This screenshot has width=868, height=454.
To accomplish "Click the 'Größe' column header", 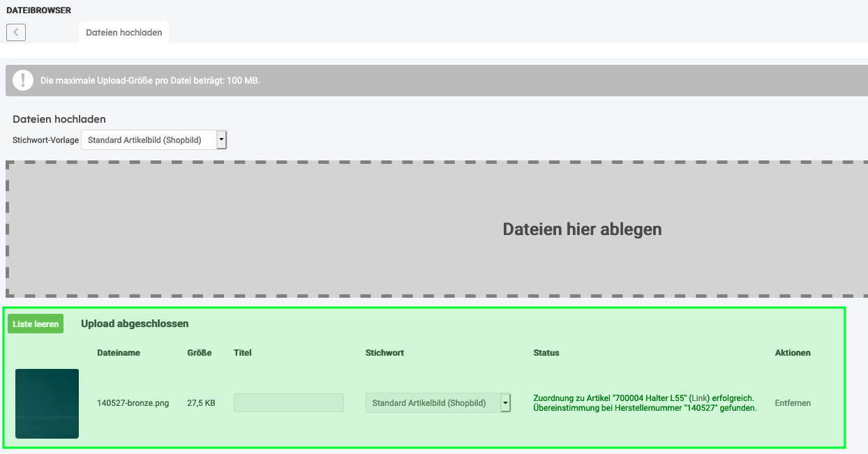I will click(200, 353).
